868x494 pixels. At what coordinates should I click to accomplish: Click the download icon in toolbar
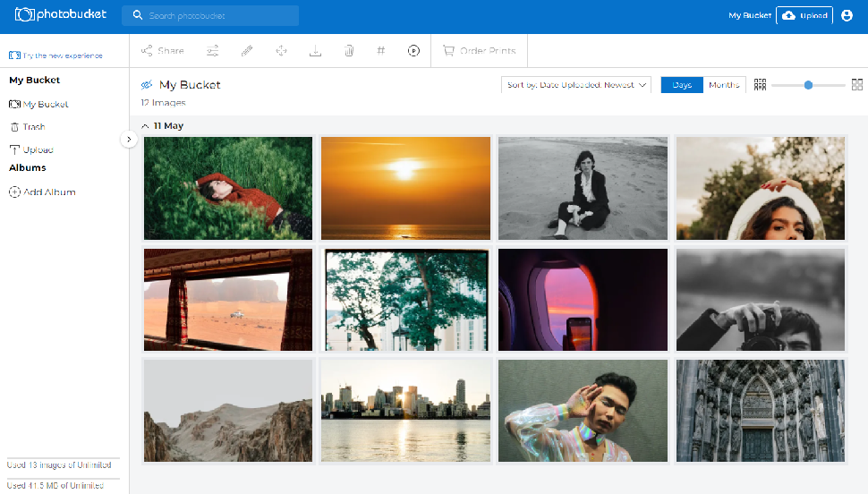coord(315,50)
